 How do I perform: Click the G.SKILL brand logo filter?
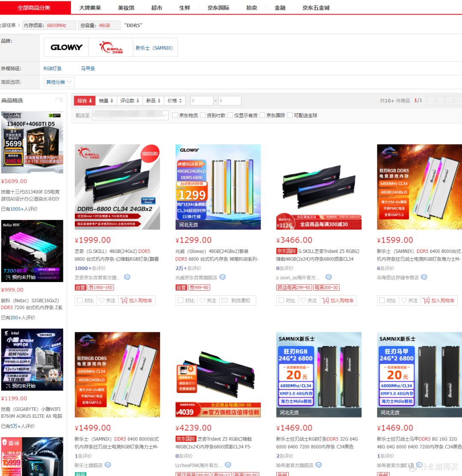point(111,48)
